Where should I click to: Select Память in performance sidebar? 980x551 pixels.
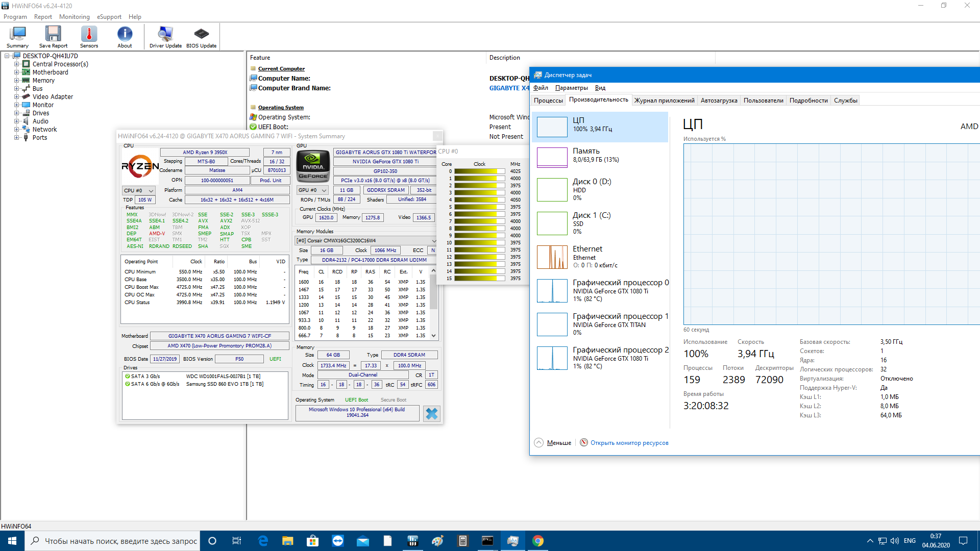pos(600,156)
